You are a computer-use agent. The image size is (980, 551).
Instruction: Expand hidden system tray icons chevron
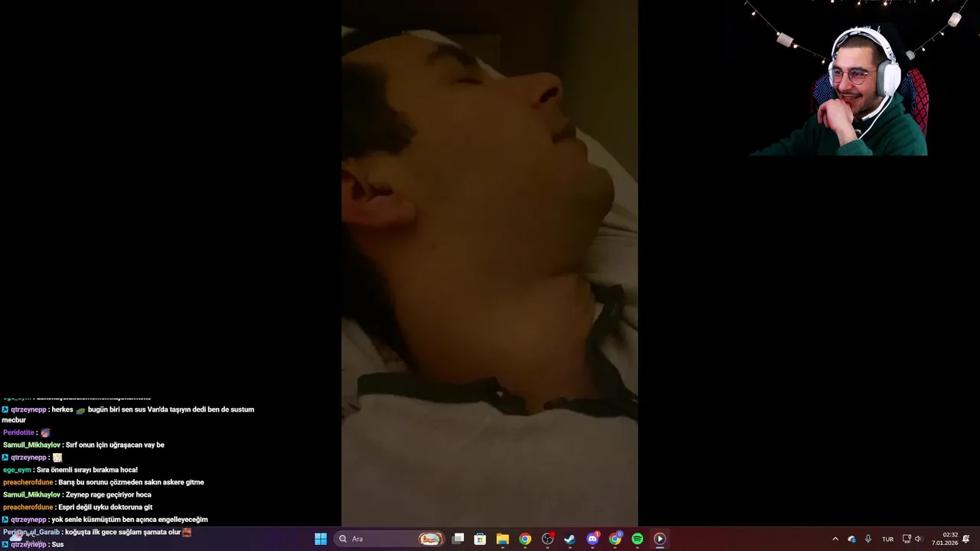click(835, 539)
